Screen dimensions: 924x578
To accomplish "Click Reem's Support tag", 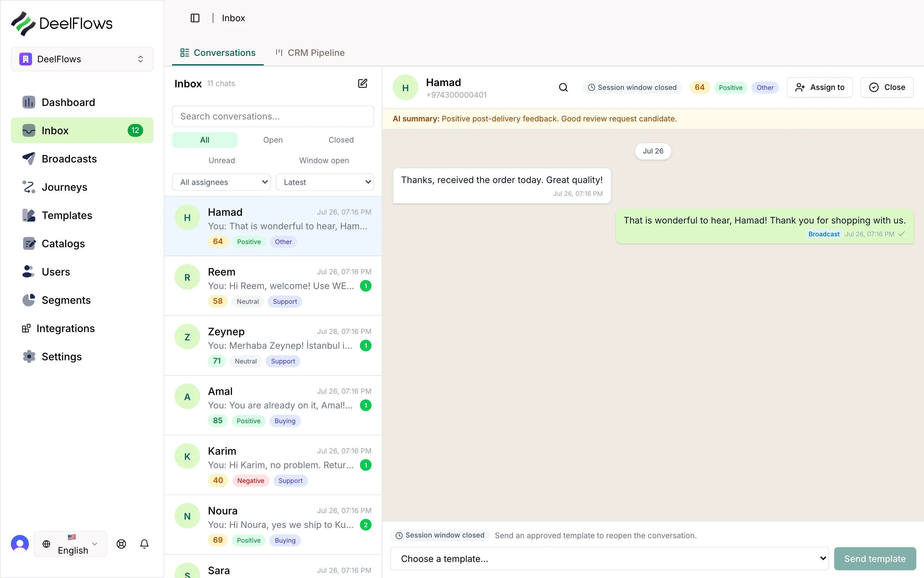I will click(285, 302).
